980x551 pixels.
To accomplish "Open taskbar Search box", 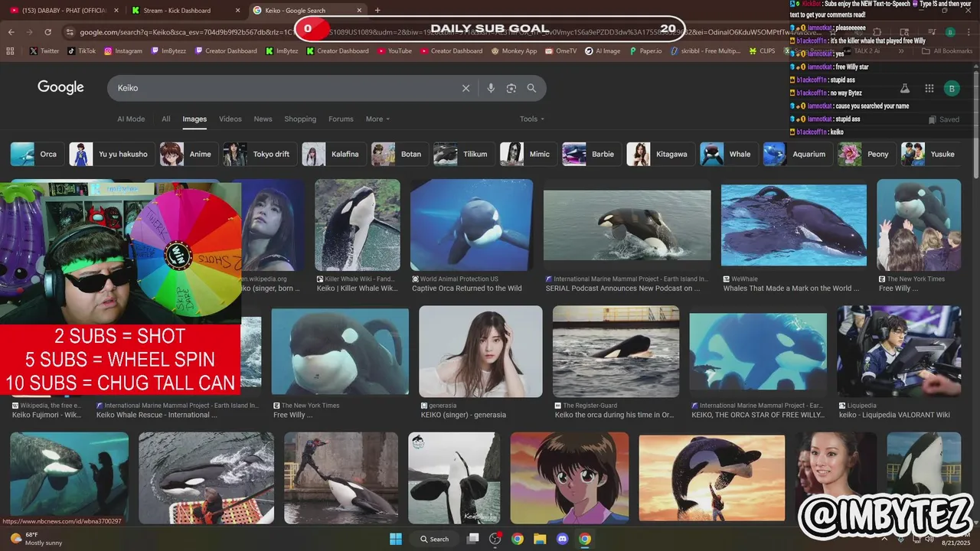I will [434, 539].
